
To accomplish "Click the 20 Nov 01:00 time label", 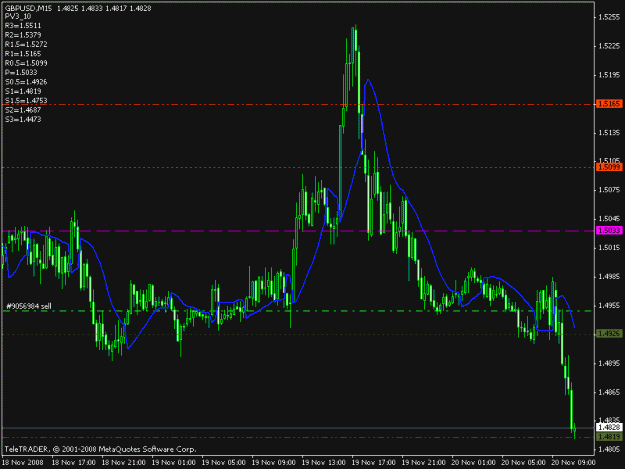I will 474,463.
